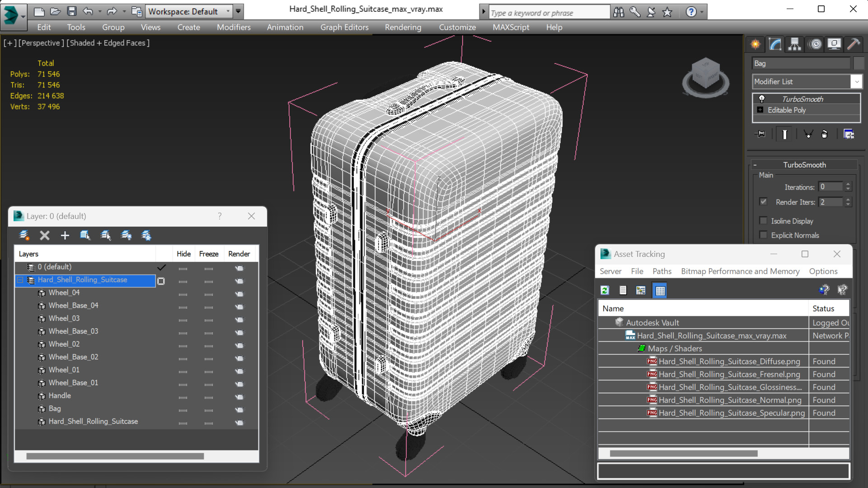Select the Handle object in Layers list
Image resolution: width=868 pixels, height=488 pixels.
click(x=60, y=395)
